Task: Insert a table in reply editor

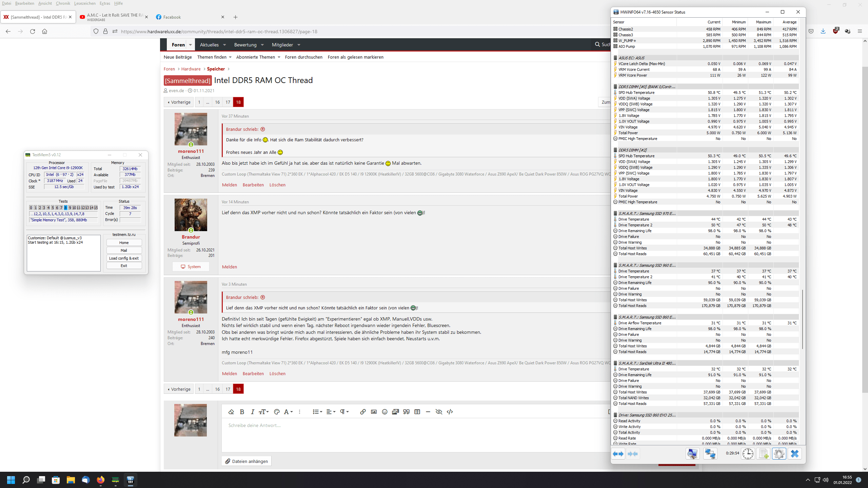Action: coord(417,412)
